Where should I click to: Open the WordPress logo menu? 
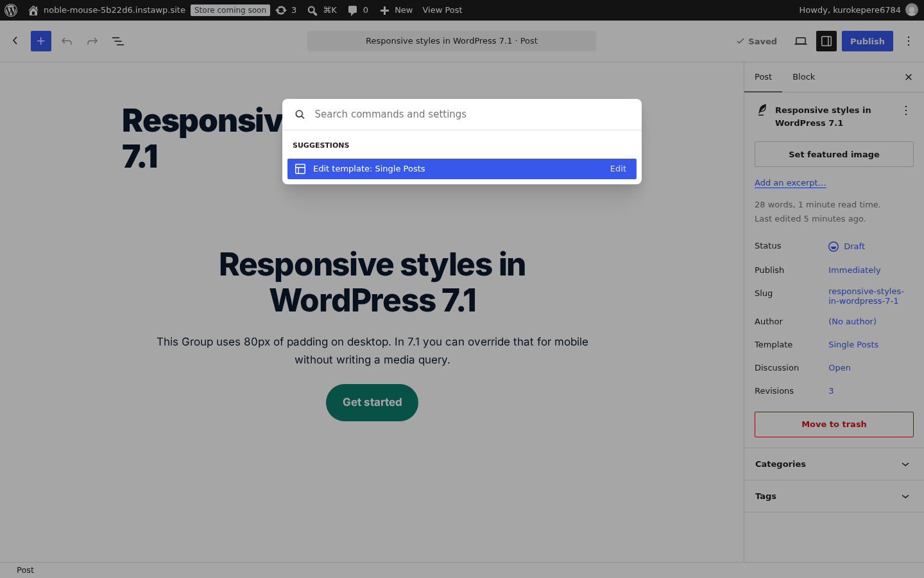[11, 10]
